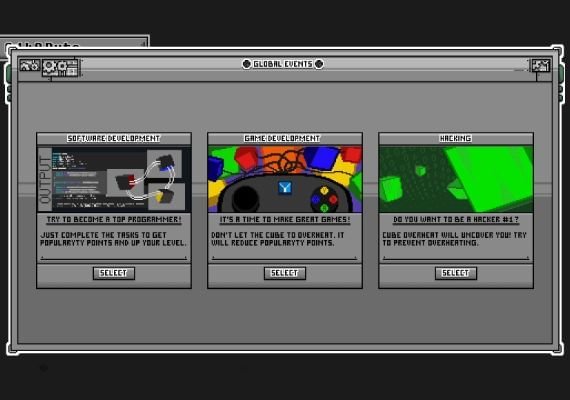
Task: Click Select under Hacking
Action: tap(456, 273)
